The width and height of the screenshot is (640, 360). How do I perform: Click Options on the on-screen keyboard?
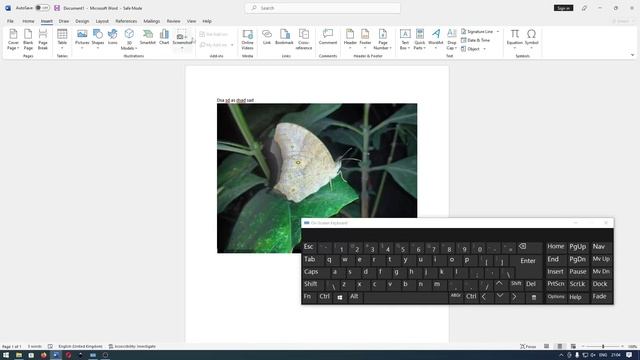(556, 297)
